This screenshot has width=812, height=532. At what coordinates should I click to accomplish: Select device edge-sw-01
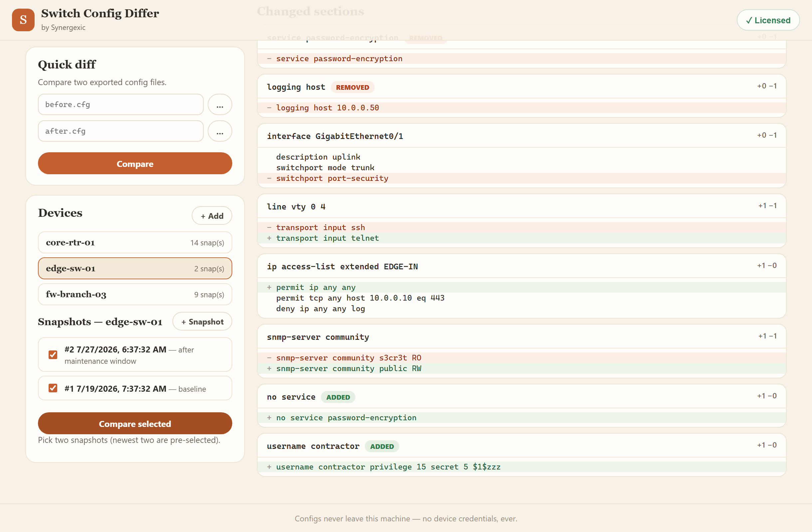click(135, 268)
